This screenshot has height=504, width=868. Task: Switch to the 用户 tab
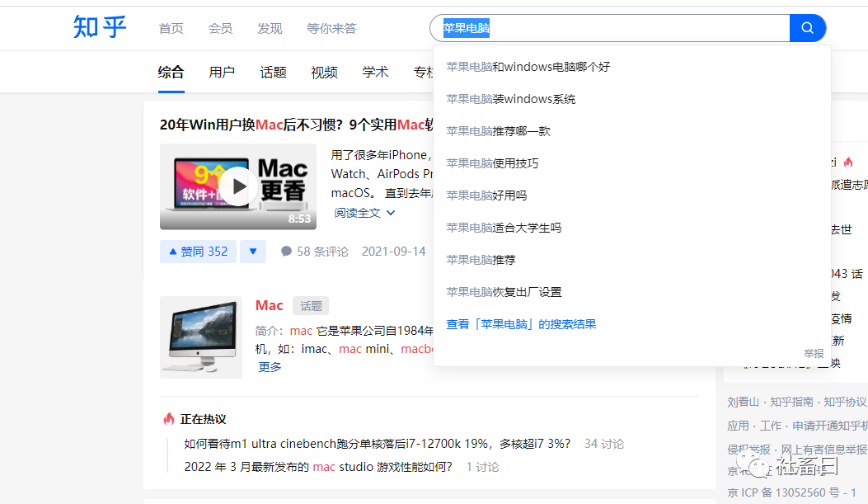coord(222,72)
